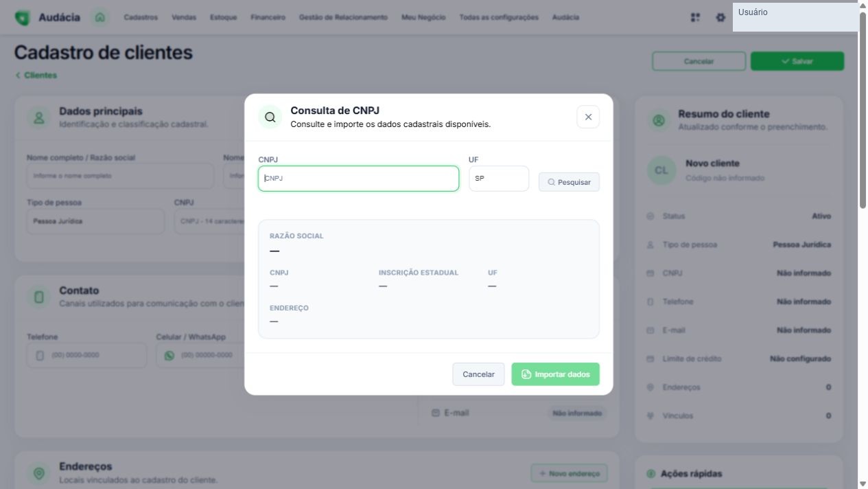This screenshot has width=868, height=489.
Task: Click the WhatsApp icon in Celular field
Action: [x=169, y=355]
